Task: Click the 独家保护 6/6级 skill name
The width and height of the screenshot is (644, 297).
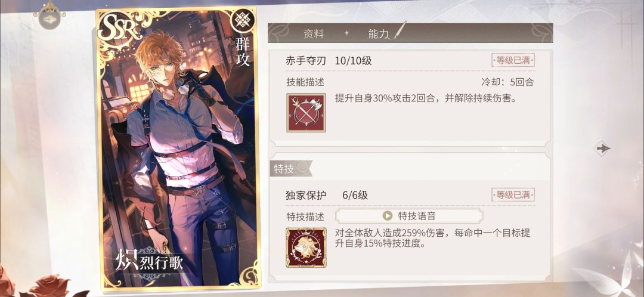Action: pos(327,196)
